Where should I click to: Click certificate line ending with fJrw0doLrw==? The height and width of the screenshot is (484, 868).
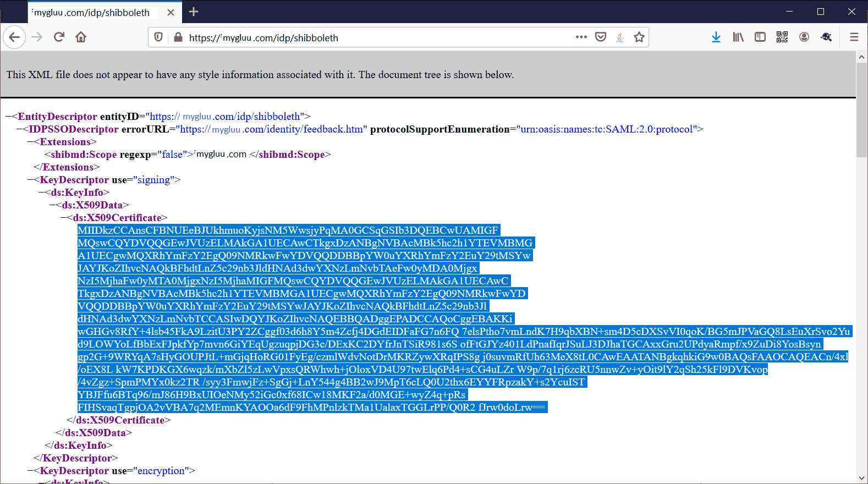point(312,408)
